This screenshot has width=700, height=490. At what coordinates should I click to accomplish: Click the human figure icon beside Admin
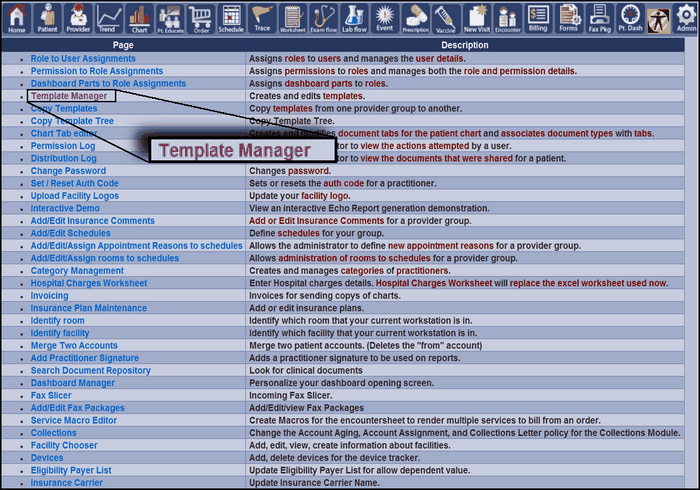coord(658,21)
